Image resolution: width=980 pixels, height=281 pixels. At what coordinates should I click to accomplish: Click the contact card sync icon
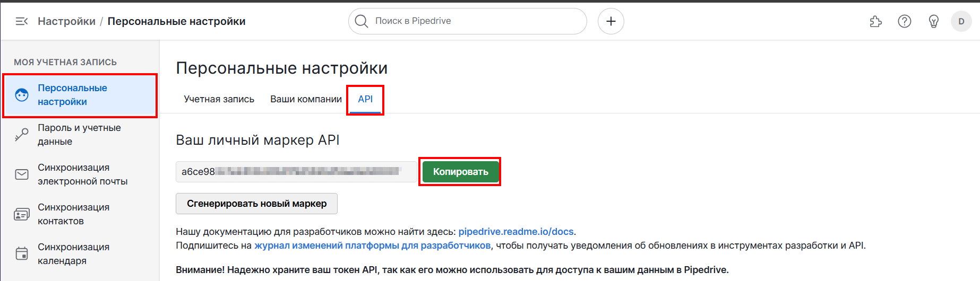click(22, 214)
